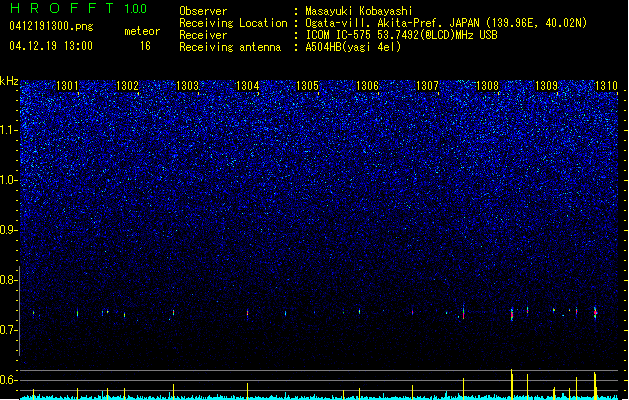Image resolution: width=629 pixels, height=400 pixels.
Task: Click the tallest yellow amplitude spike after 1308
Action: point(511,384)
